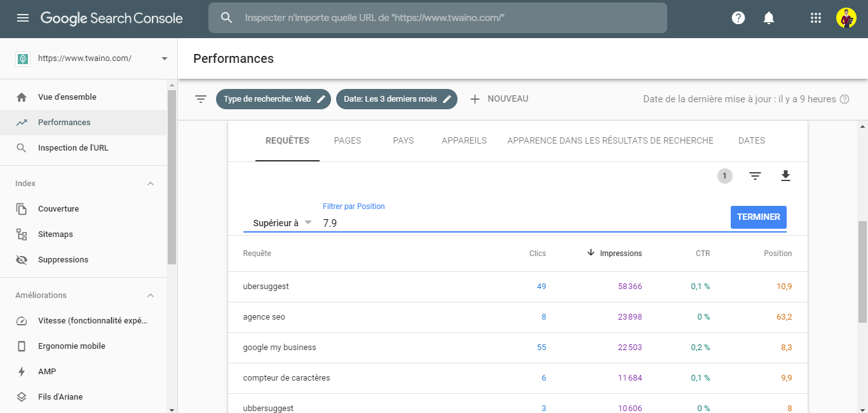Switch to the REQUÊTES tab
The width and height of the screenshot is (868, 413).
[x=287, y=140]
